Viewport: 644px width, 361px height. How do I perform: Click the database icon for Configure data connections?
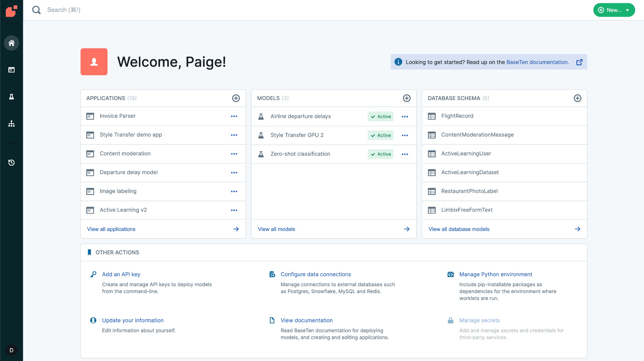click(272, 274)
